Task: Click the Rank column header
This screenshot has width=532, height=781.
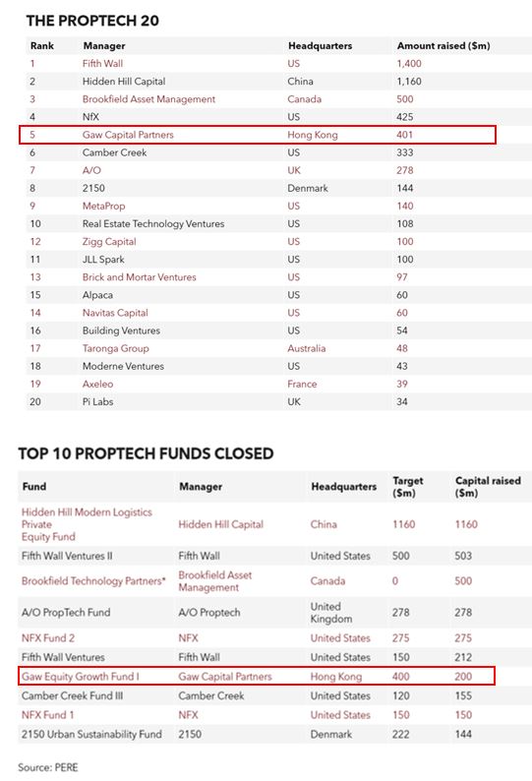Action: point(42,46)
